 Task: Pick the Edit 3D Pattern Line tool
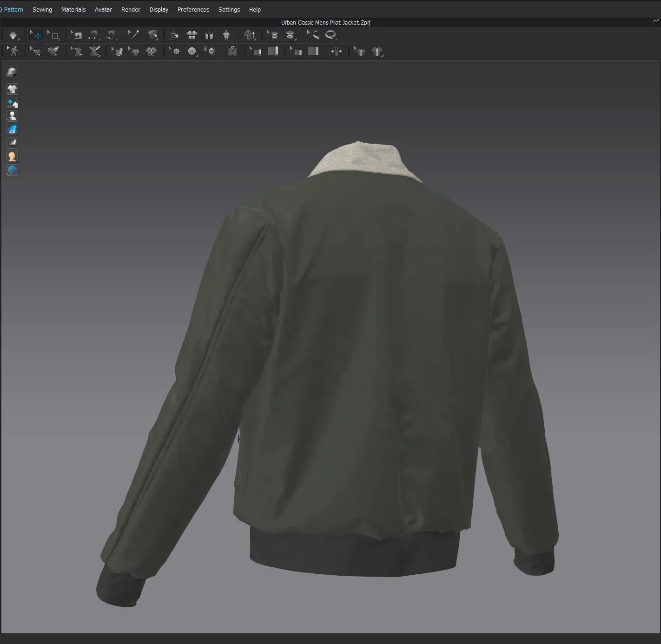[36, 51]
